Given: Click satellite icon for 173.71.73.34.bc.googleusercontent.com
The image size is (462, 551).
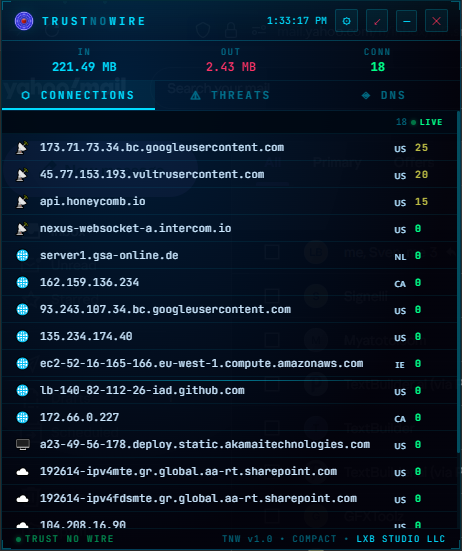Looking at the screenshot, I should click(22, 148).
